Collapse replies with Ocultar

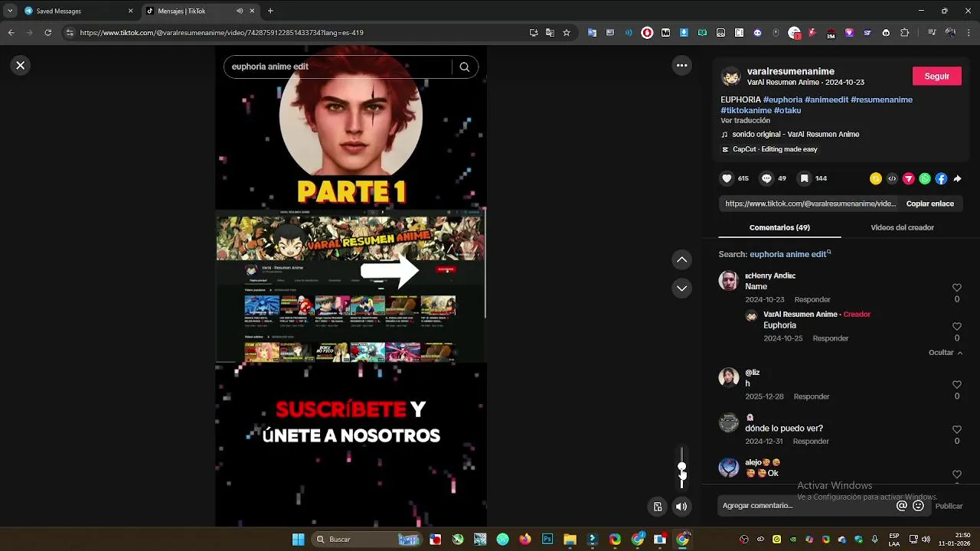[946, 353]
